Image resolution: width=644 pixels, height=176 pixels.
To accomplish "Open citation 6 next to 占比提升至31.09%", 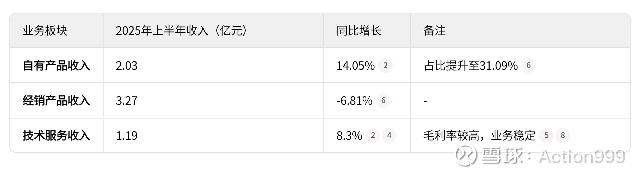I will click(528, 65).
